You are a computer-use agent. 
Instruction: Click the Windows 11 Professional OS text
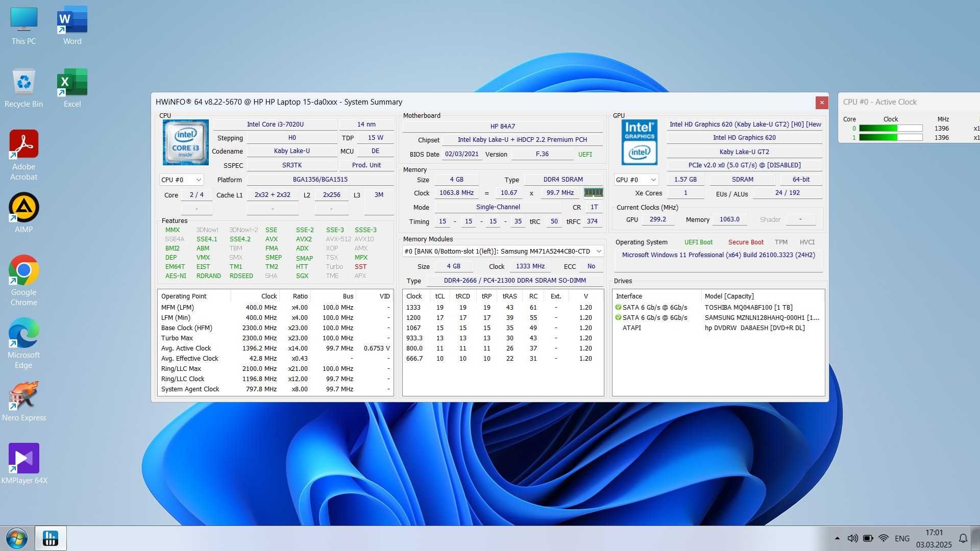(x=718, y=255)
